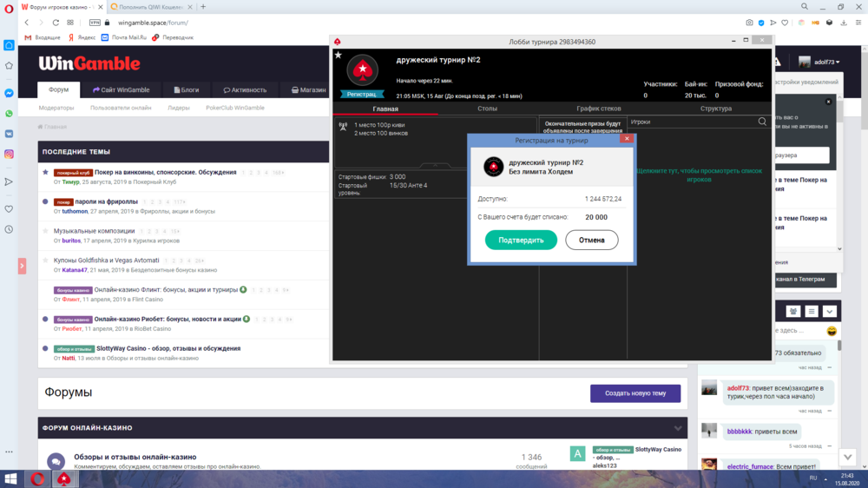The height and width of the screenshot is (488, 868).
Task: Expand adolf73 user account dropdown
Action: (x=819, y=63)
